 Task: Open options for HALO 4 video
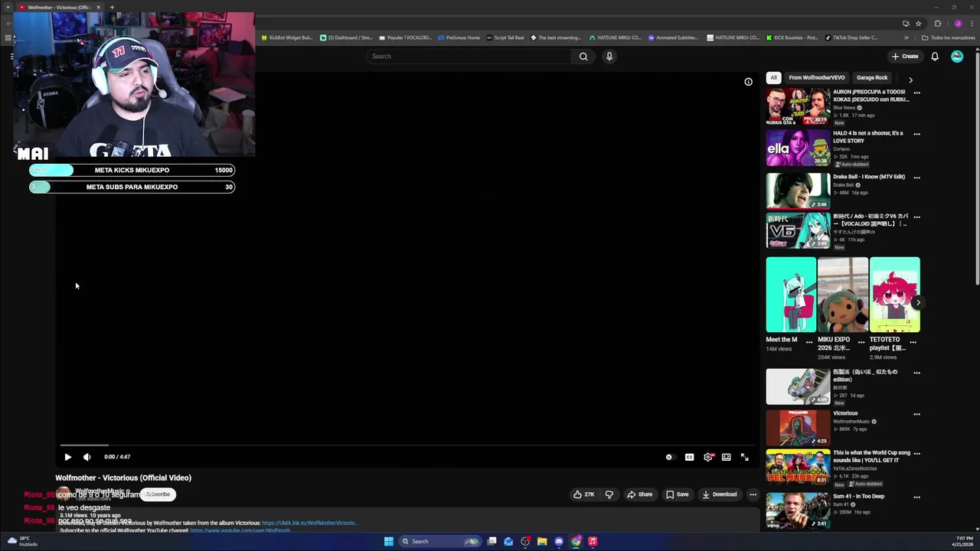coord(916,134)
